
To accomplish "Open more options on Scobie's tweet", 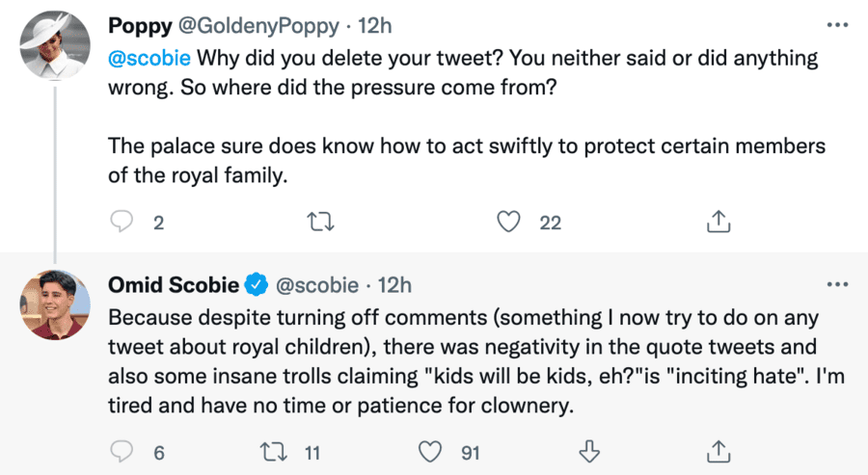I will (837, 284).
